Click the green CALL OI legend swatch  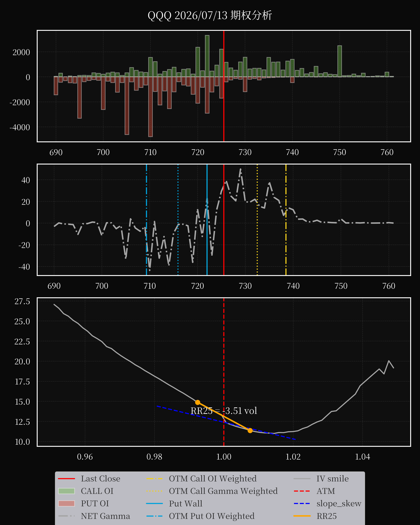[x=66, y=491]
